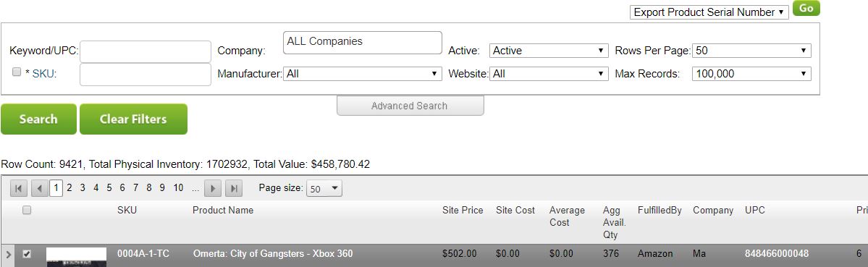The height and width of the screenshot is (267, 868).
Task: Sort by the UPC column header
Action: click(x=754, y=210)
